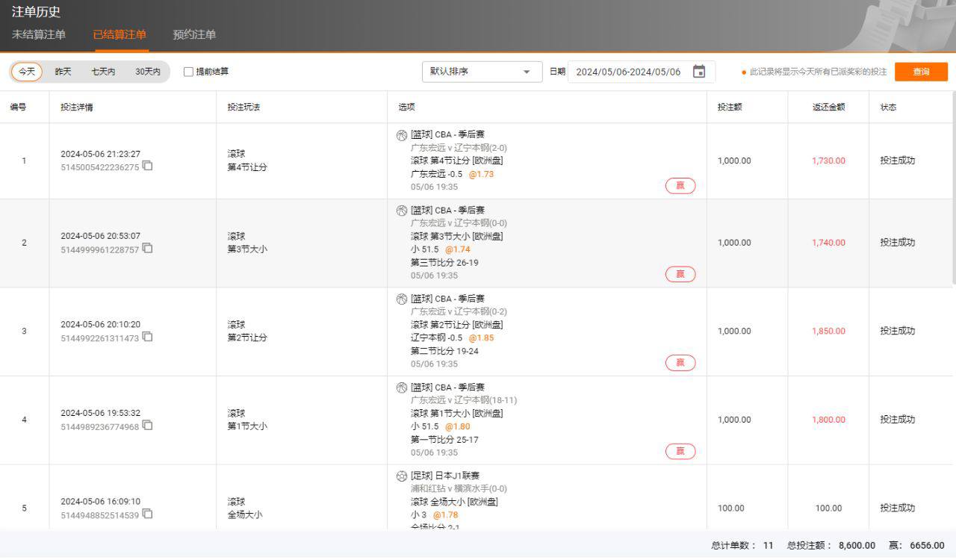Click basketball icon in first bet row

402,135
